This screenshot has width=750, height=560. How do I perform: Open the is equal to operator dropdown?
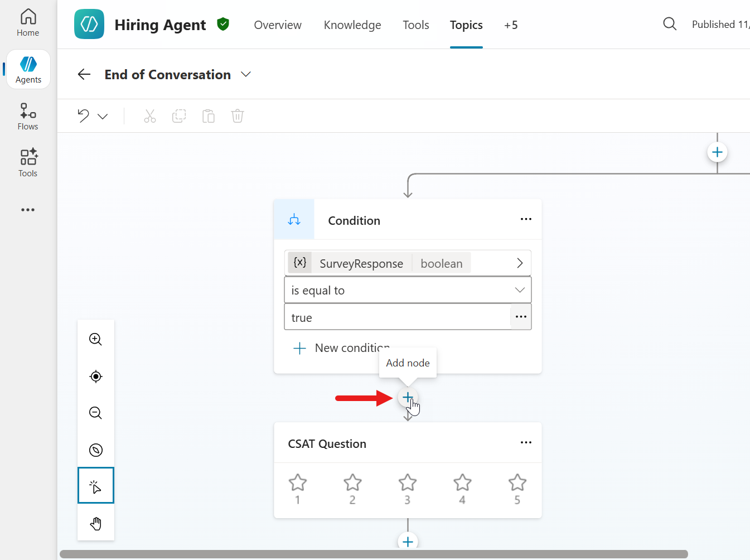coord(408,290)
